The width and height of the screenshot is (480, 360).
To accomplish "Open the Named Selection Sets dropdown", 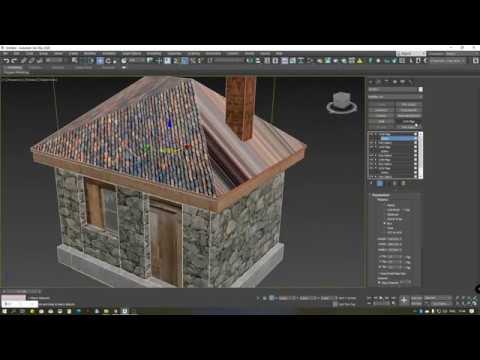I will 230,61.
